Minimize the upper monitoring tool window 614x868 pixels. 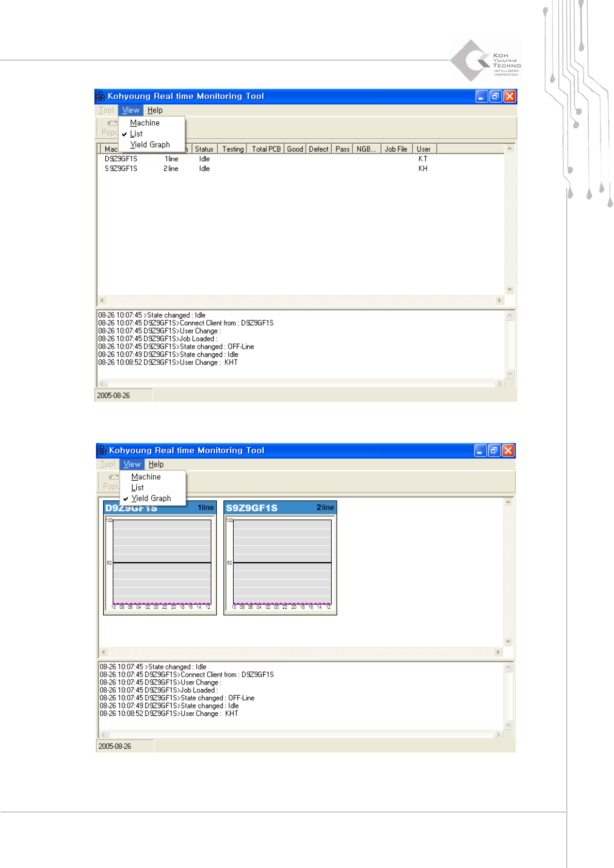[481, 96]
